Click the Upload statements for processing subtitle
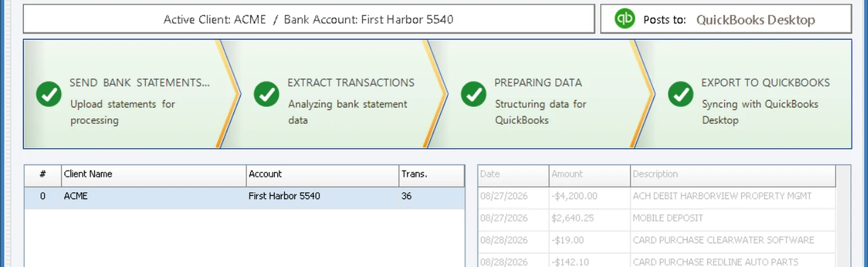Screen dimensions: 868x267 123,112
